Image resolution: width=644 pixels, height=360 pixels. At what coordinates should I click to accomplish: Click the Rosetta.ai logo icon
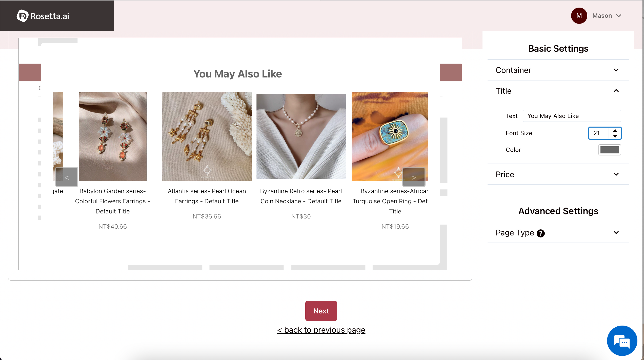23,16
